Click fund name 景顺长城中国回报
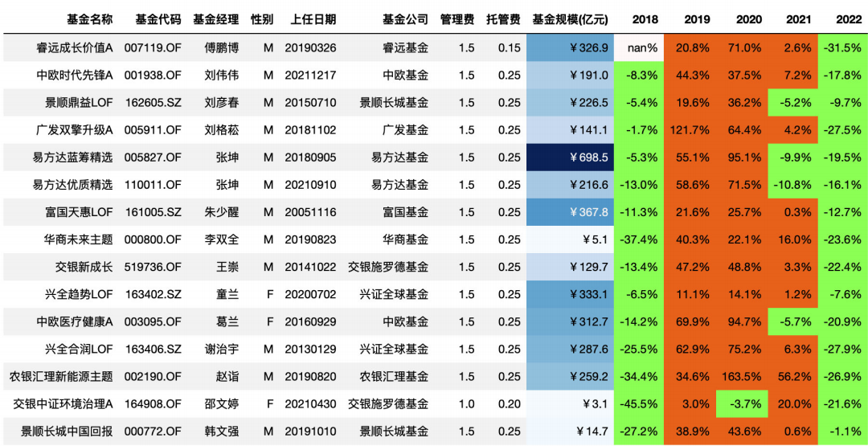The height and width of the screenshot is (446, 868). point(67,431)
